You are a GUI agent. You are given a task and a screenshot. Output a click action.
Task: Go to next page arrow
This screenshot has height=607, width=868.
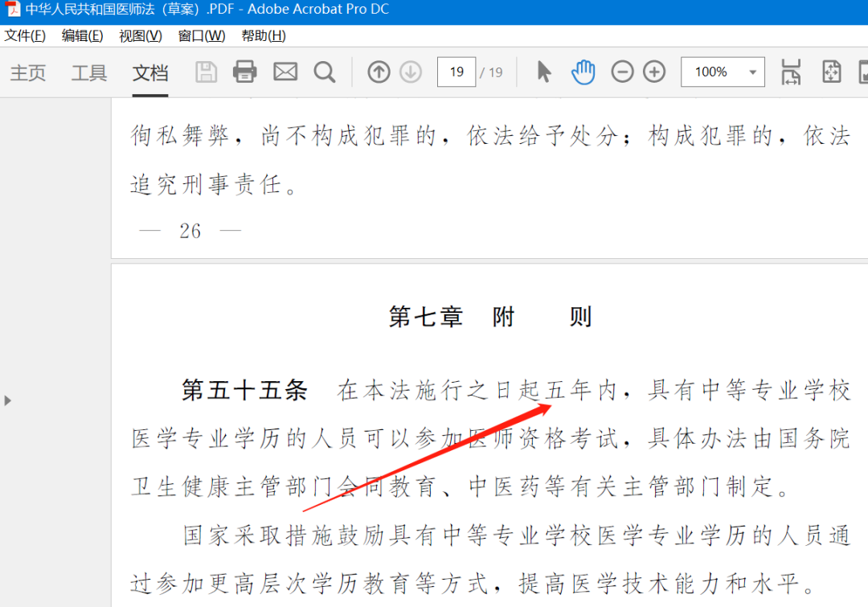tap(411, 72)
